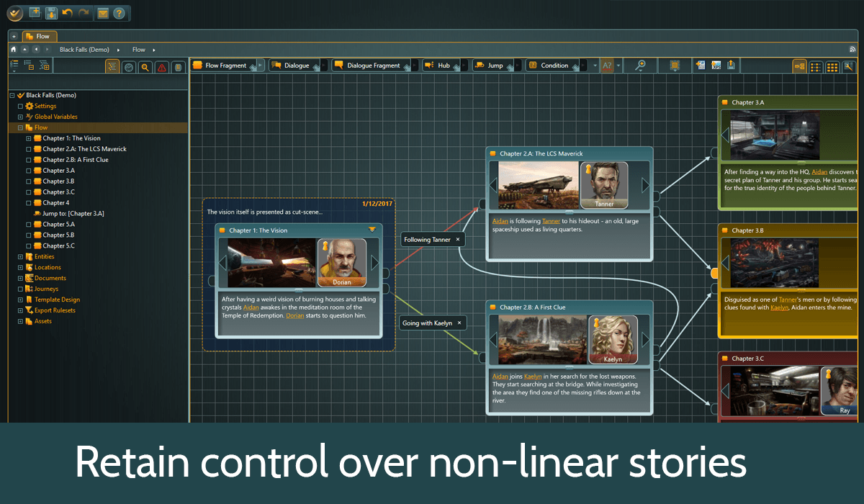The height and width of the screenshot is (504, 864).
Task: Click the Save project icon
Action: pyautogui.click(x=51, y=13)
